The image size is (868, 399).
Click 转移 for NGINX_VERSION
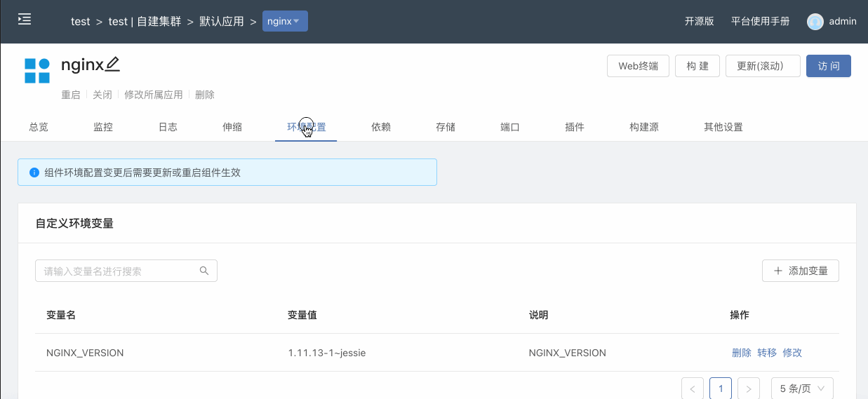[767, 353]
